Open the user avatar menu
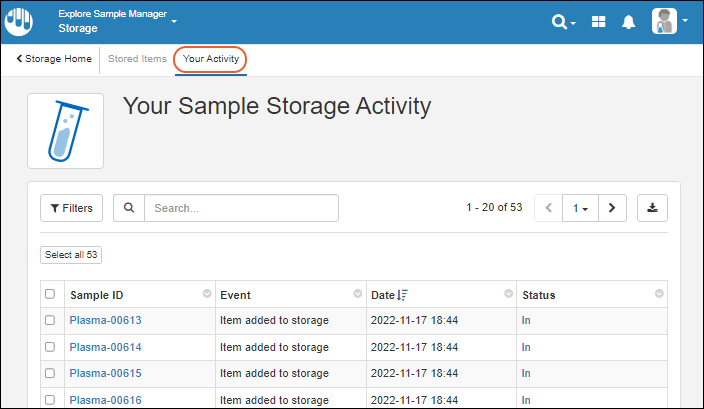Viewport: 704px width, 409px height. (669, 21)
